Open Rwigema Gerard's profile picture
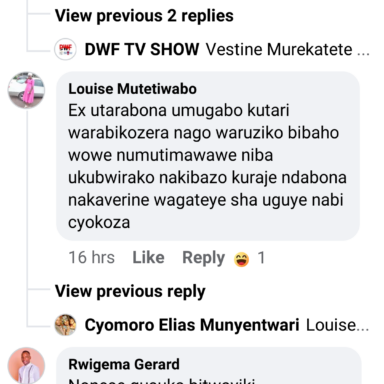Image resolution: width=384 pixels, height=384 pixels. click(x=26, y=366)
